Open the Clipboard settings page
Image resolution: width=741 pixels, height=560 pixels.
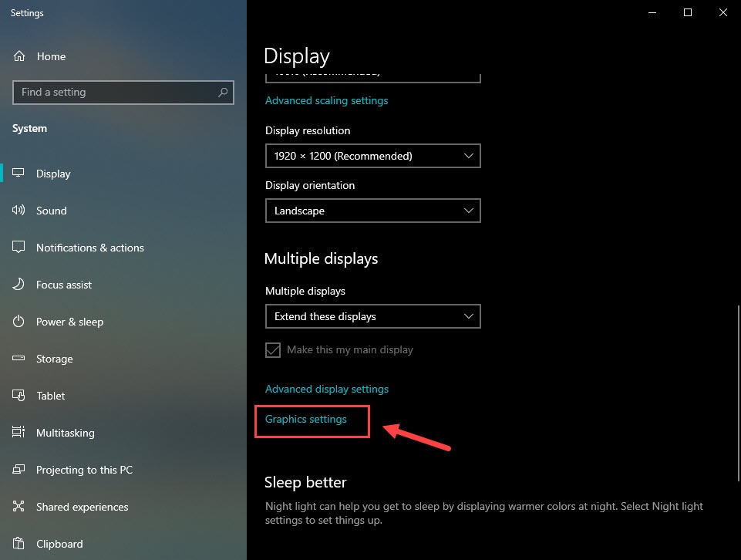click(59, 544)
